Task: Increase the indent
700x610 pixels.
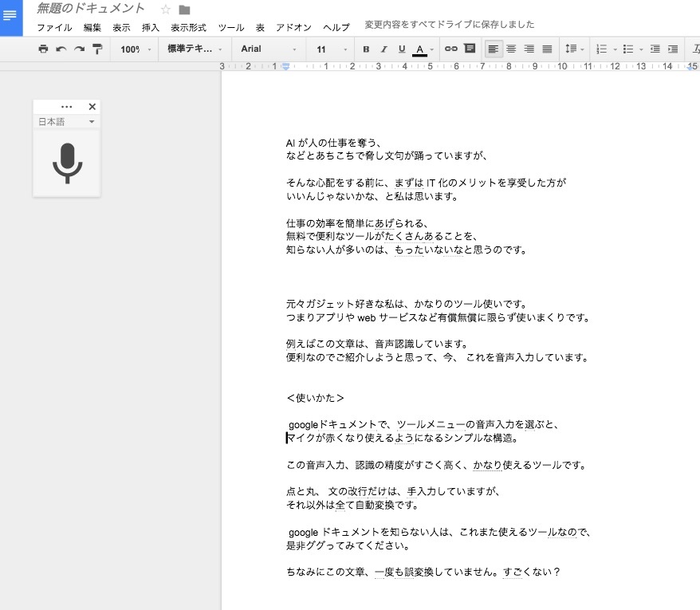Action: point(673,49)
